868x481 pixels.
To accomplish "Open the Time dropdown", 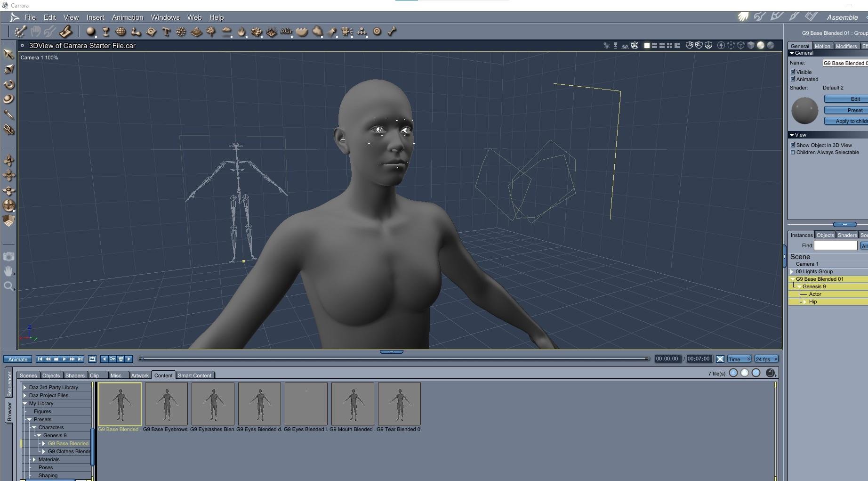I will pos(739,359).
